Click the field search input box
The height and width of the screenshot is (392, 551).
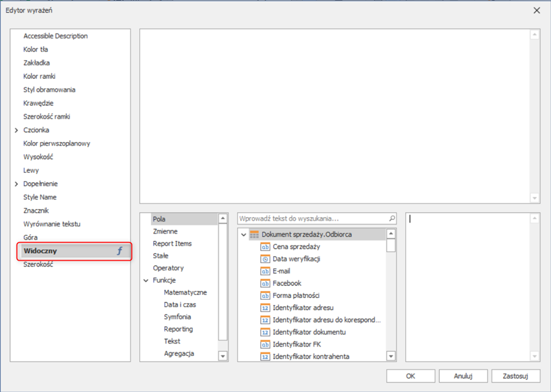coord(313,218)
